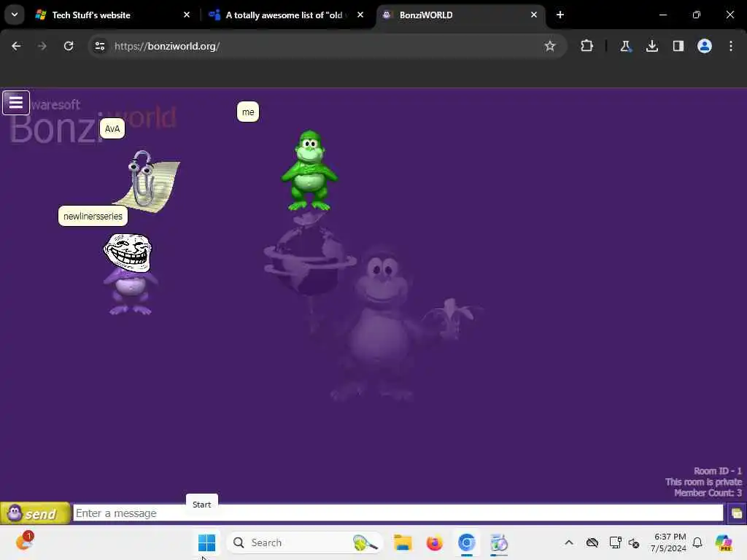Reload the bonziworld.org page

69,46
